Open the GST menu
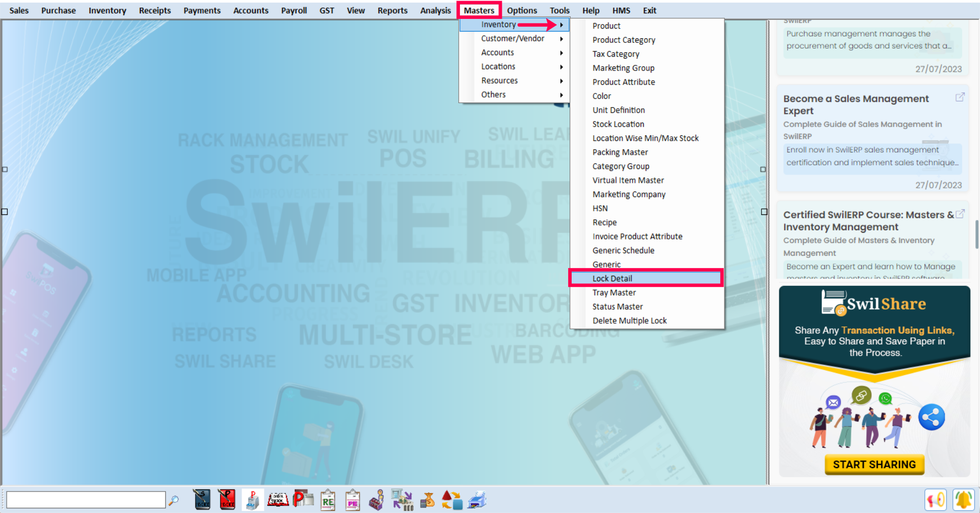The image size is (980, 513). pyautogui.click(x=327, y=10)
